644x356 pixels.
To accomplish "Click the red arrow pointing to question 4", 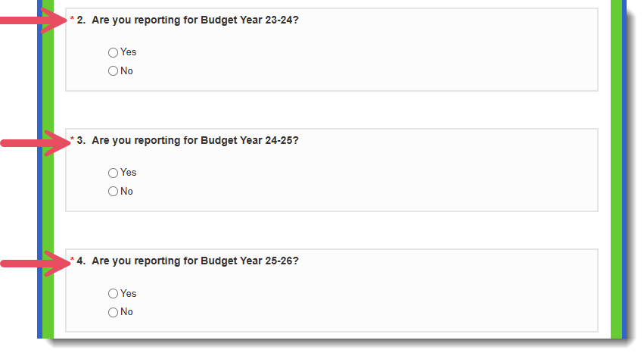I will [35, 264].
